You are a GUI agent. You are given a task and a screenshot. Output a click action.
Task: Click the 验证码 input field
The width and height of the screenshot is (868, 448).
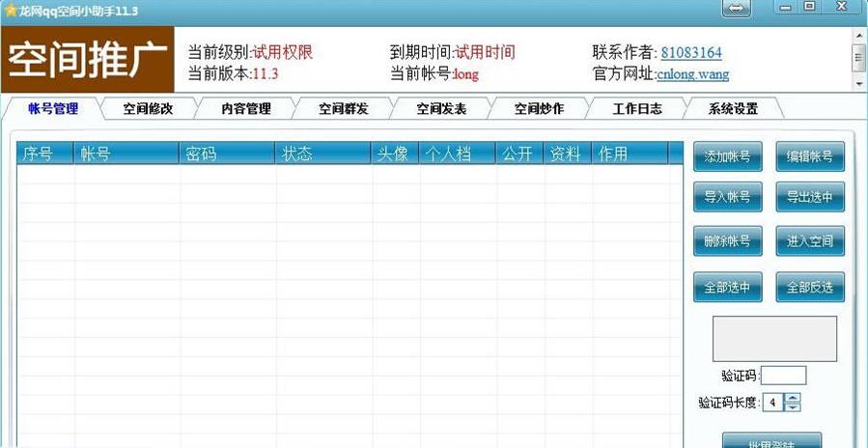tap(783, 376)
